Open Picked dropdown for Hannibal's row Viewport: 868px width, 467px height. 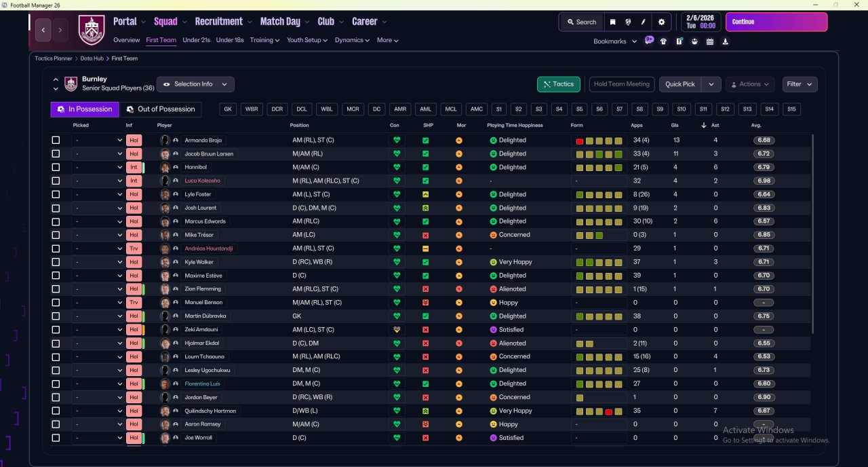click(98, 168)
